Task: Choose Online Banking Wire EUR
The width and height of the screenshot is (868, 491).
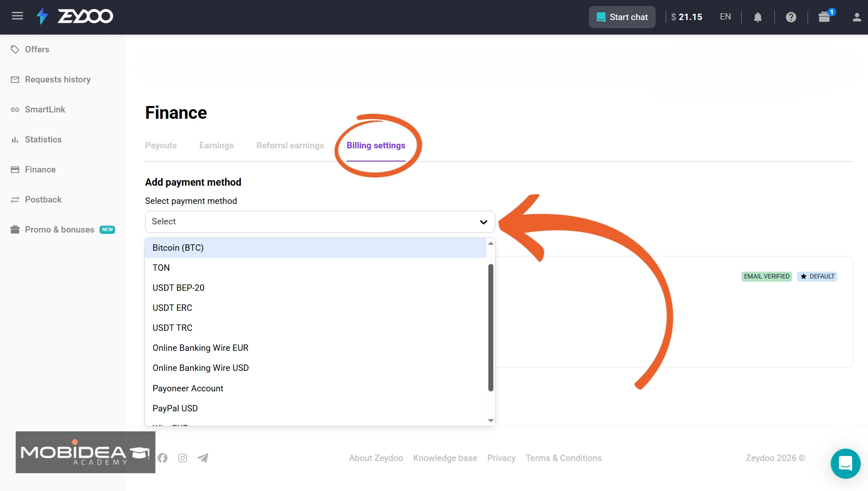Action: point(316,348)
